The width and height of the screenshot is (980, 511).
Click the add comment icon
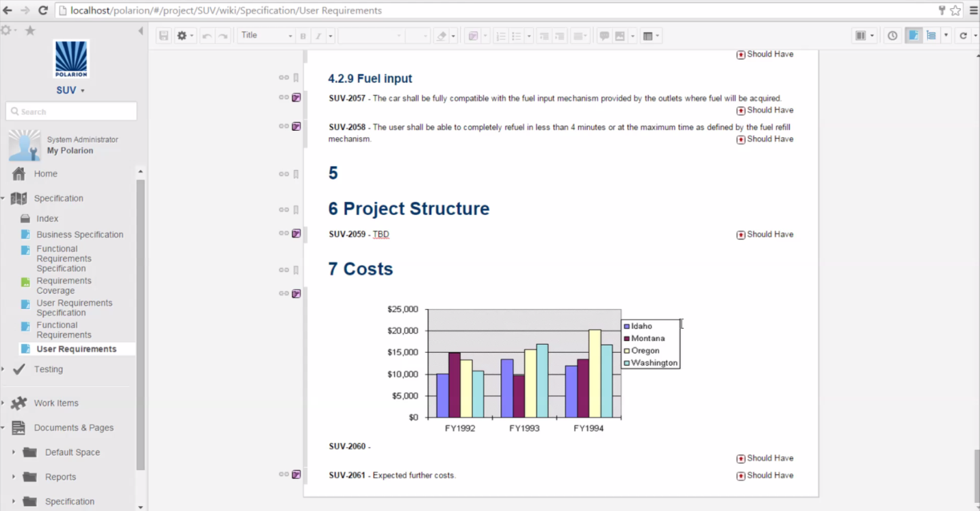(604, 36)
